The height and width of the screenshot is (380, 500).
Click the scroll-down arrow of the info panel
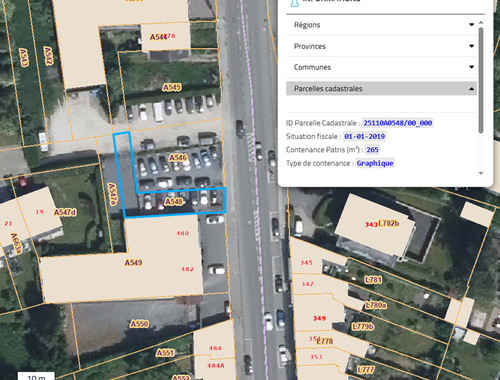pos(481,173)
